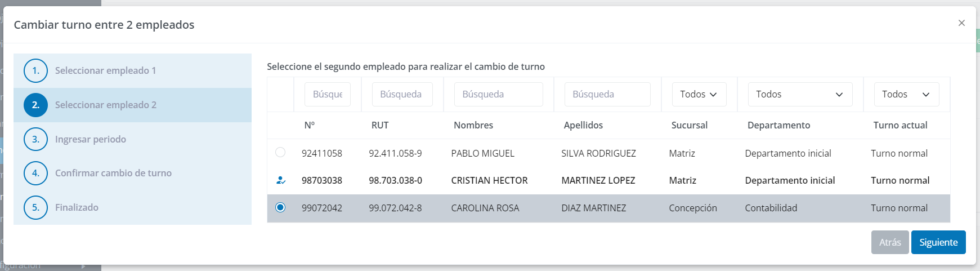Select radio button for Carolina Rosa
Screen dimensions: 980x271
[x=280, y=207]
